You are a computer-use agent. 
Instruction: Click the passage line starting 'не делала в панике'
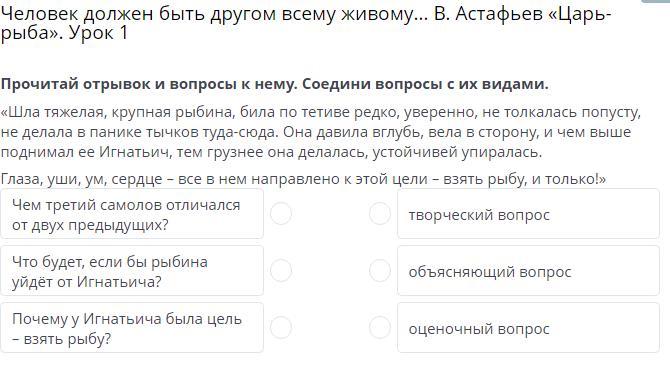coord(316,132)
